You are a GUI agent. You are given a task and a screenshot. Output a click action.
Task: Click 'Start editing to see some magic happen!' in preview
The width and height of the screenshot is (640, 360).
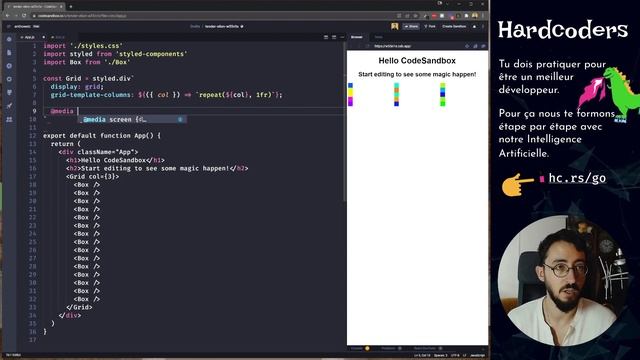(x=417, y=74)
